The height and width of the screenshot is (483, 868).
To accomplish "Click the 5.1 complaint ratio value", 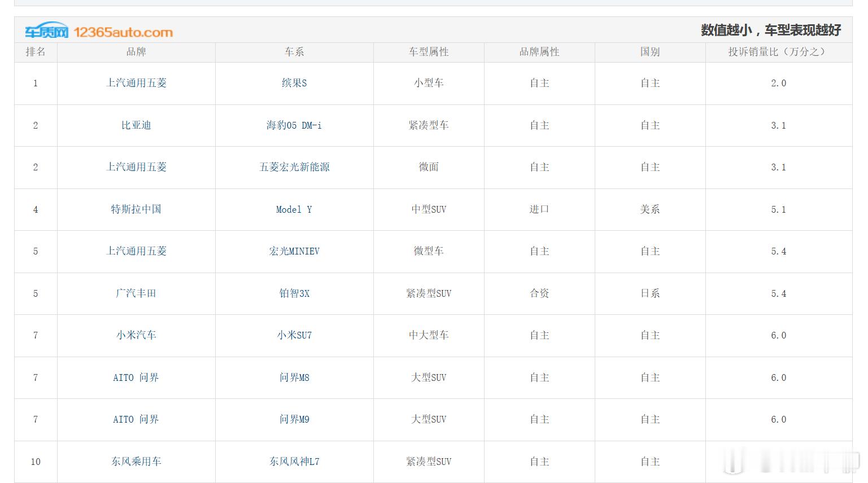I will (779, 209).
